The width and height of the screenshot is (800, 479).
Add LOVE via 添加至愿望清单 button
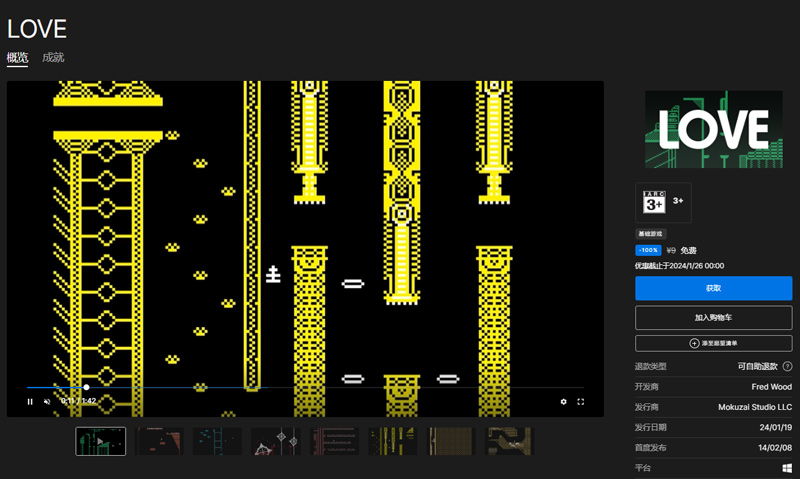coord(713,343)
